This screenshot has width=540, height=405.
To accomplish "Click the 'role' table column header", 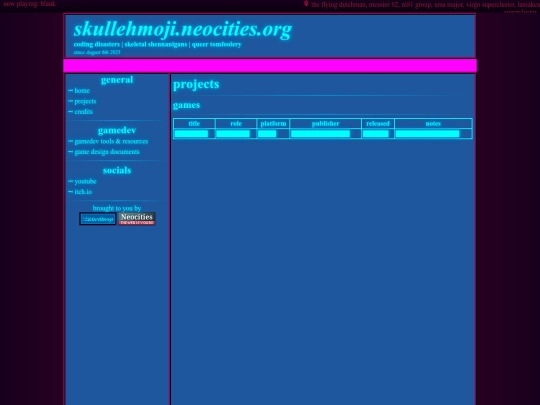I will pyautogui.click(x=236, y=123).
